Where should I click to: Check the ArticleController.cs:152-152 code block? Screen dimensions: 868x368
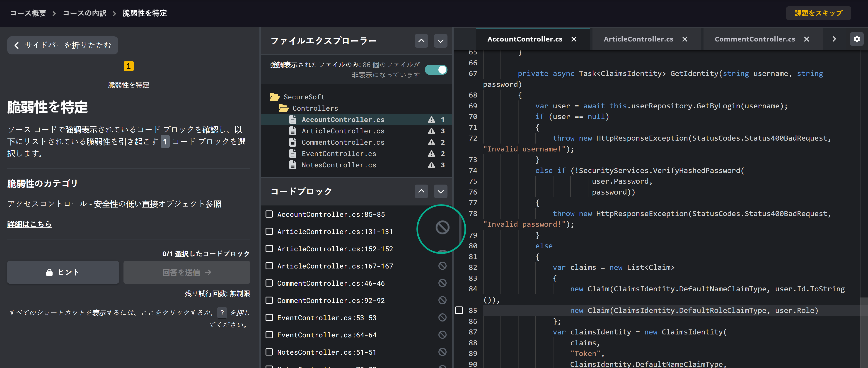click(x=269, y=249)
